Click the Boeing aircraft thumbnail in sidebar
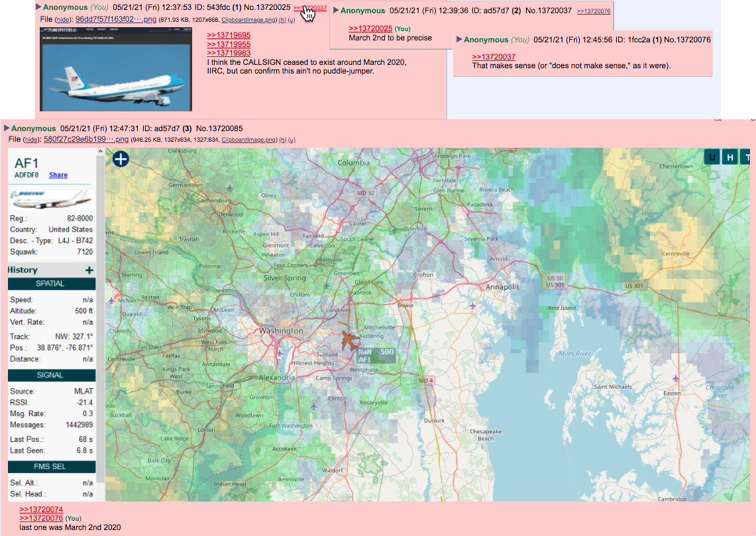The image size is (756, 536). tap(50, 199)
